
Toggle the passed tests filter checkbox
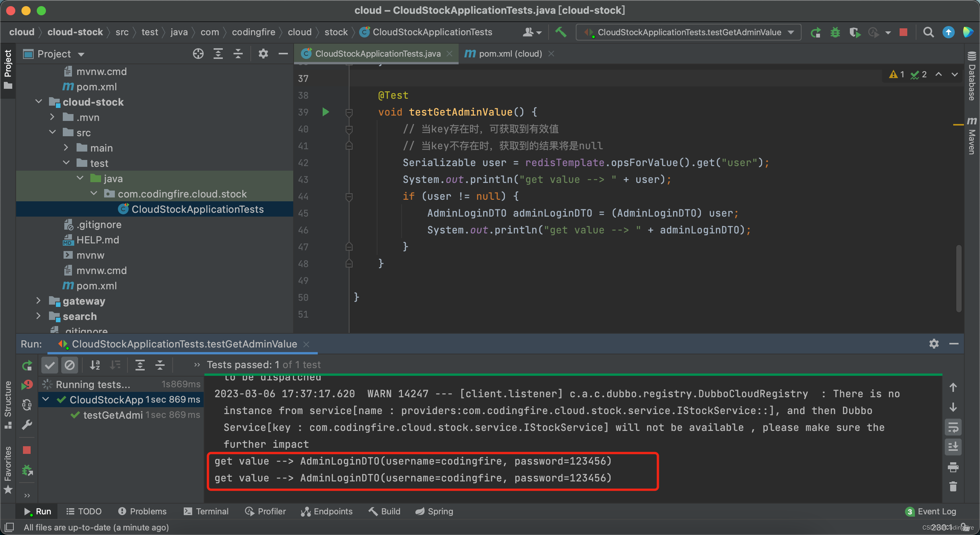(51, 365)
